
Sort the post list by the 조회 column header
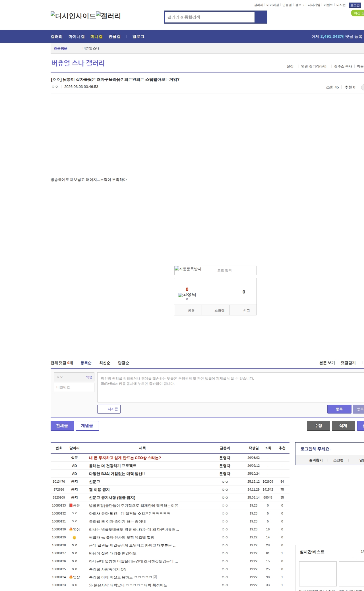tap(268, 448)
